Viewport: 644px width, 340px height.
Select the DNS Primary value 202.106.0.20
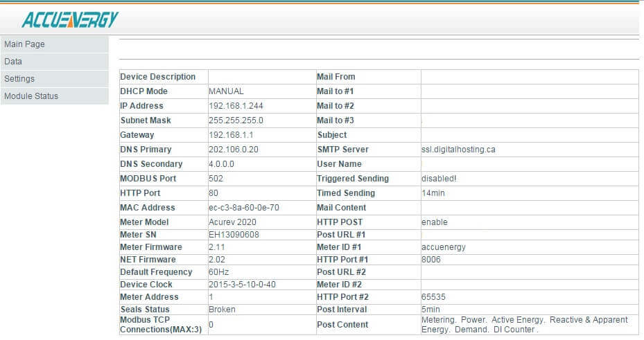(x=233, y=150)
